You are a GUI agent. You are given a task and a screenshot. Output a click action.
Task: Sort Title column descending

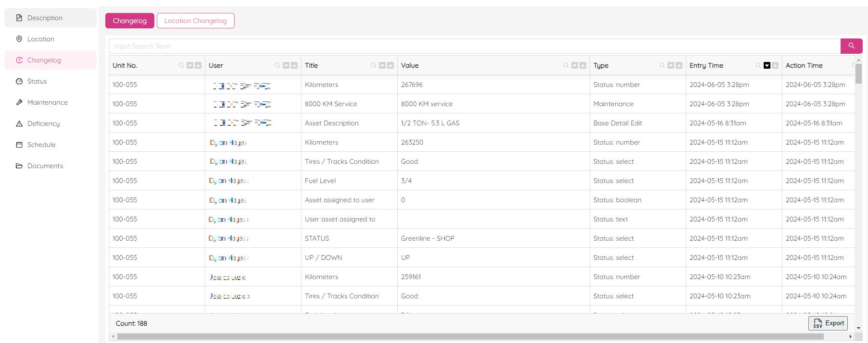tap(382, 66)
